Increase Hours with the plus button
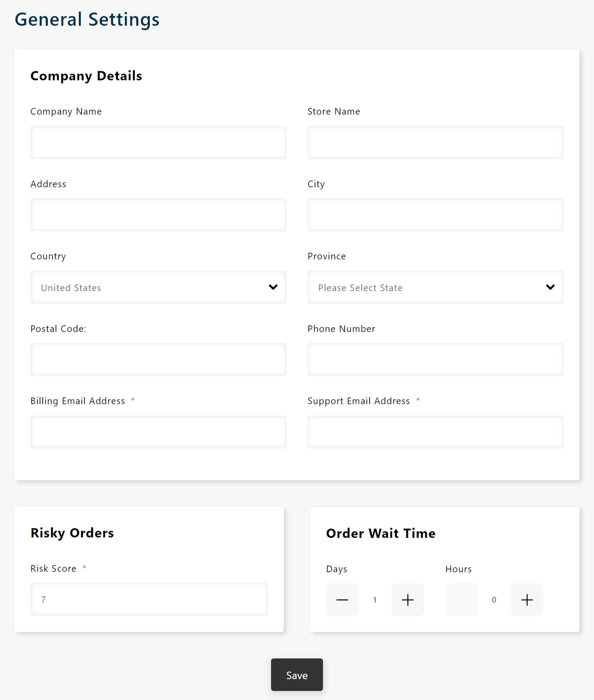 click(x=527, y=600)
